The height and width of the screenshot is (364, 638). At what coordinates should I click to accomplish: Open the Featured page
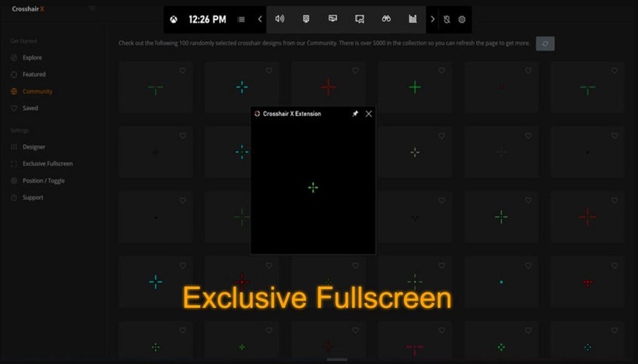(34, 74)
